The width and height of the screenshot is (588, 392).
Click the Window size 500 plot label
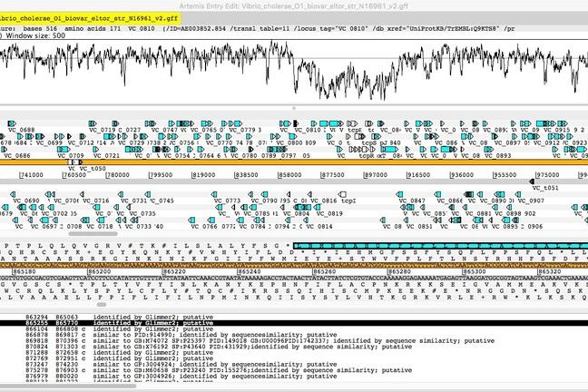coord(34,36)
